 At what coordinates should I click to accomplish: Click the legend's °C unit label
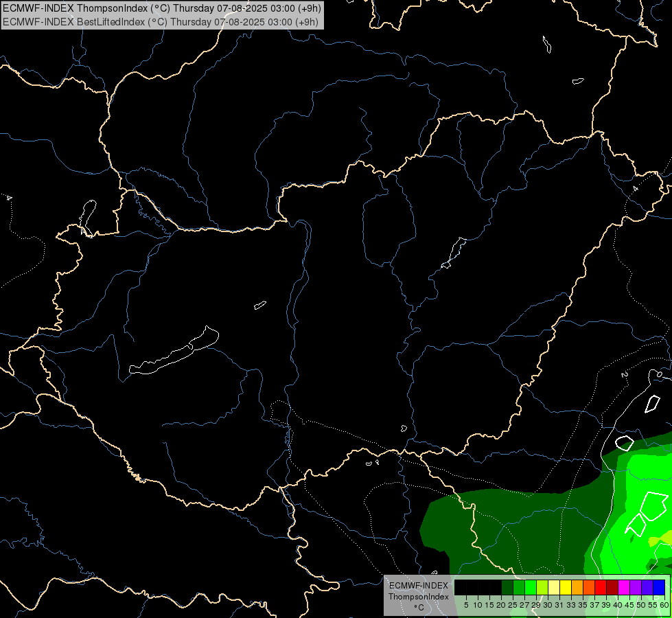419,608
